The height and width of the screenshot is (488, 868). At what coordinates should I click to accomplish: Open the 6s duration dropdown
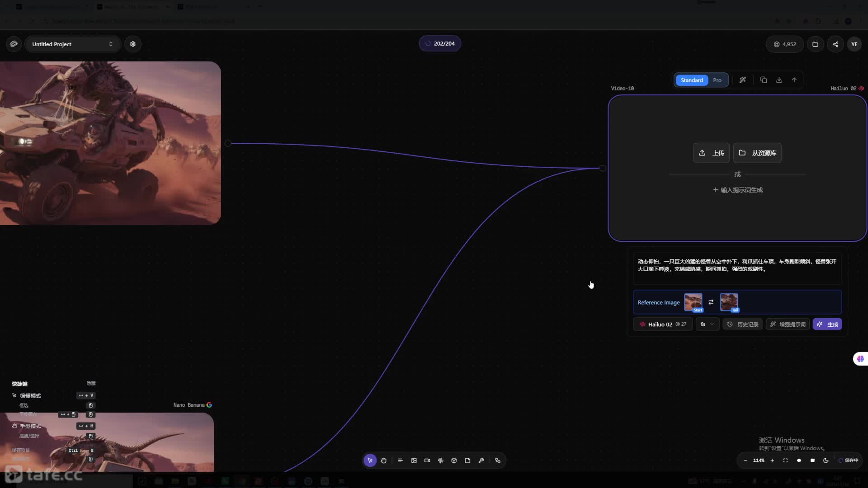pos(707,324)
